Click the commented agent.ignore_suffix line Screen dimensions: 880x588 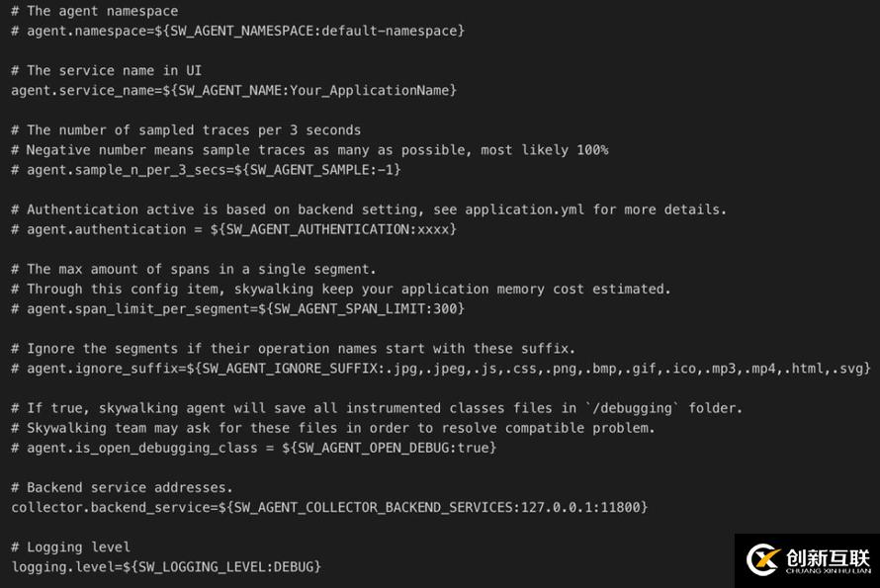coord(440,368)
